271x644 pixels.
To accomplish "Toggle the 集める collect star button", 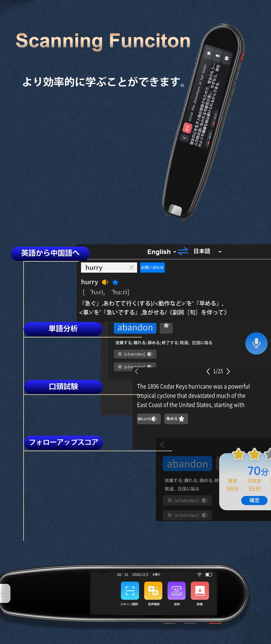I will pos(176,419).
